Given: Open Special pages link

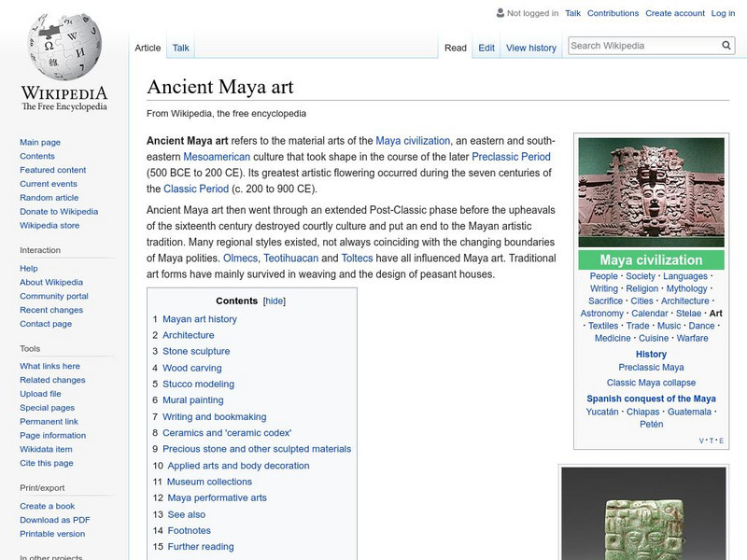Looking at the screenshot, I should click(48, 407).
